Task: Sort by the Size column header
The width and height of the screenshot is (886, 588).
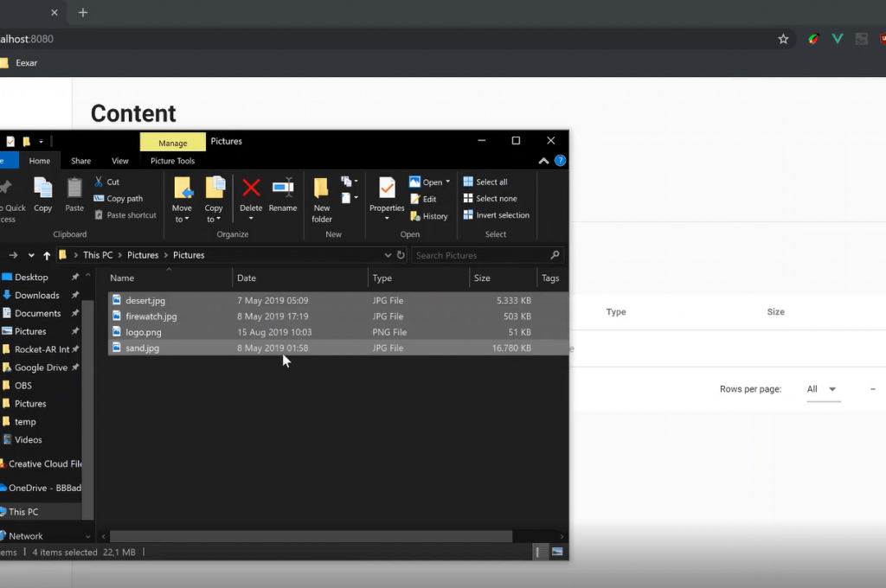Action: tap(503, 278)
